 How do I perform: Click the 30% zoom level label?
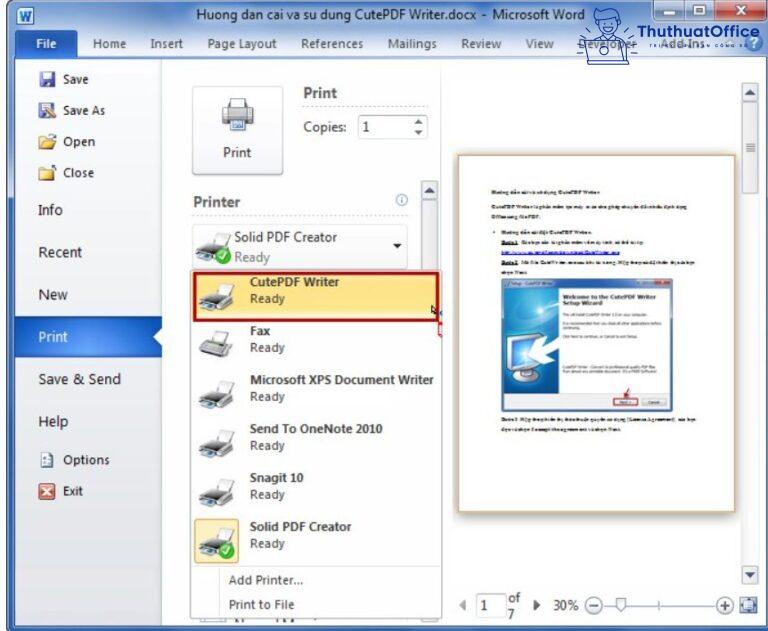[566, 606]
